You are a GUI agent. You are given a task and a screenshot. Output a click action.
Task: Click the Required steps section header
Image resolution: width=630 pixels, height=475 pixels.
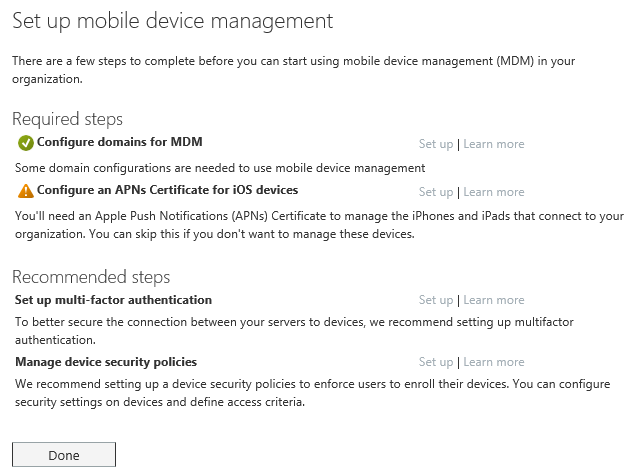click(x=67, y=120)
